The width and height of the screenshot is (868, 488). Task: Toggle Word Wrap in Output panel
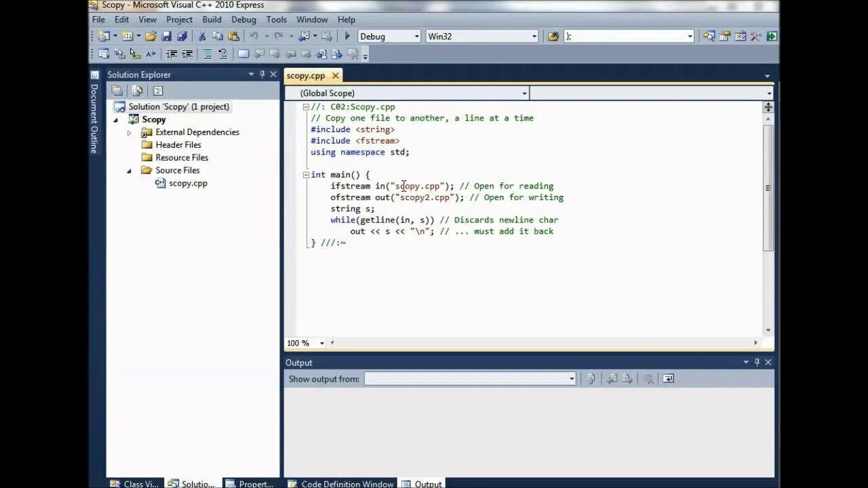pos(668,378)
